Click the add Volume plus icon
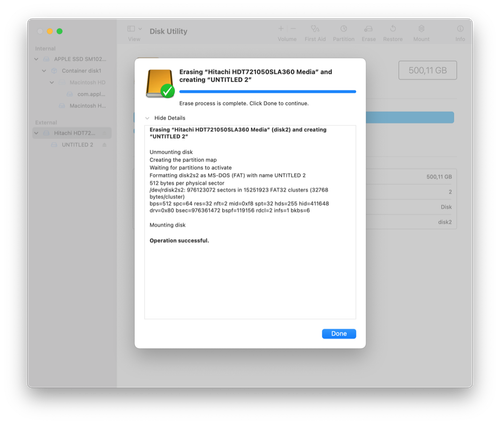 point(281,29)
